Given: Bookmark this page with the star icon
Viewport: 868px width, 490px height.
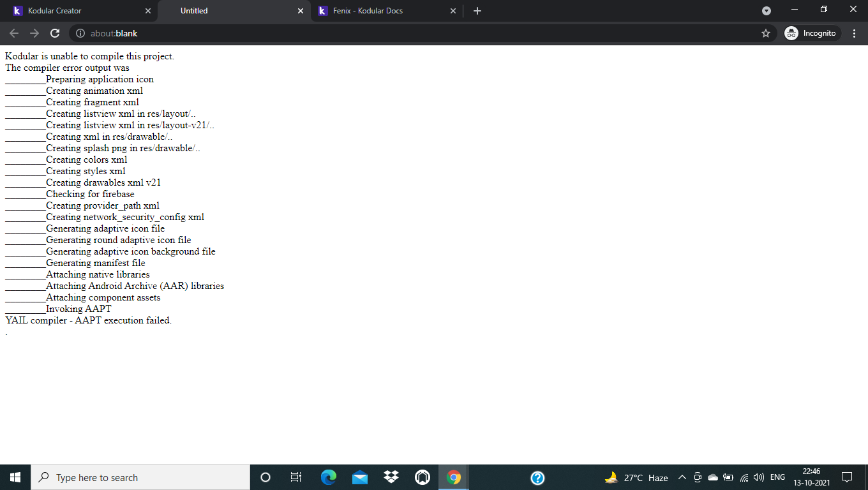Looking at the screenshot, I should 766,33.
